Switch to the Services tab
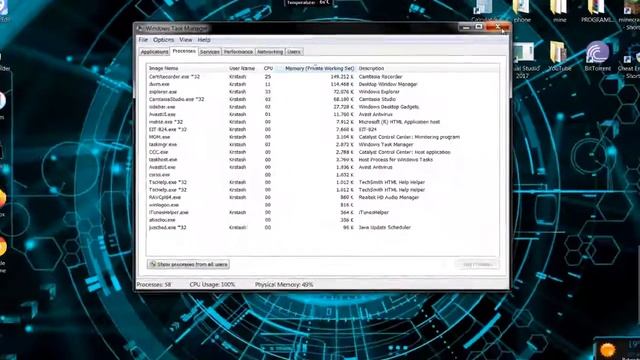 (x=210, y=52)
